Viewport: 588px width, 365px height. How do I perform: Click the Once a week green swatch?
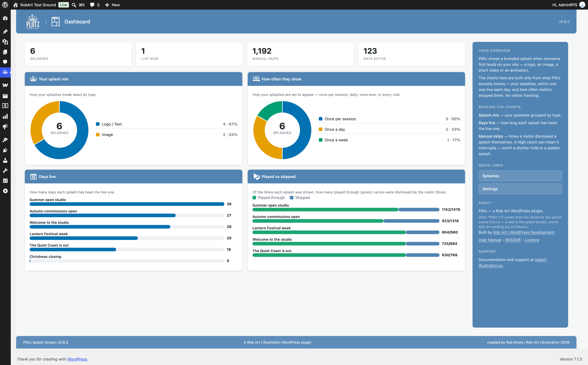pyautogui.click(x=320, y=140)
